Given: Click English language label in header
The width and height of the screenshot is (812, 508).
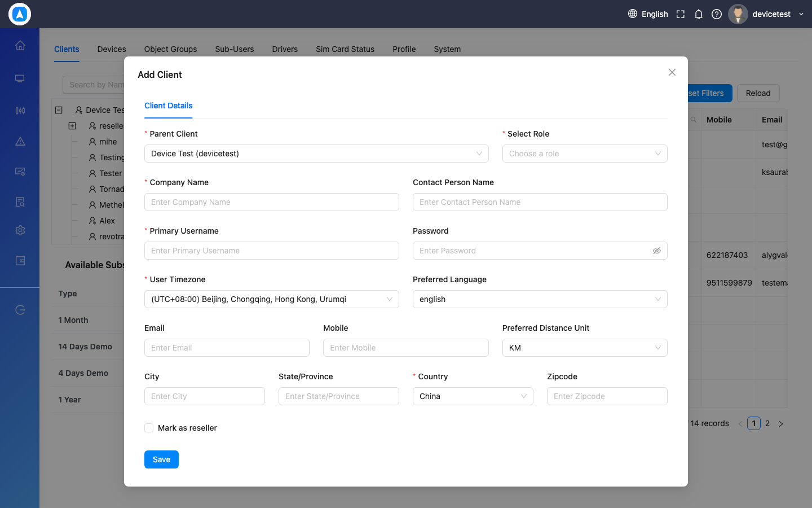Looking at the screenshot, I should tap(655, 14).
